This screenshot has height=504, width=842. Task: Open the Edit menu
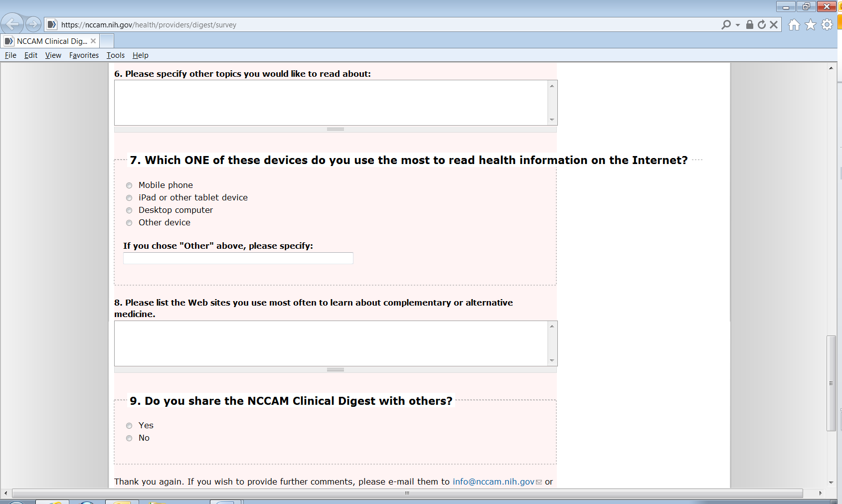[x=31, y=55]
